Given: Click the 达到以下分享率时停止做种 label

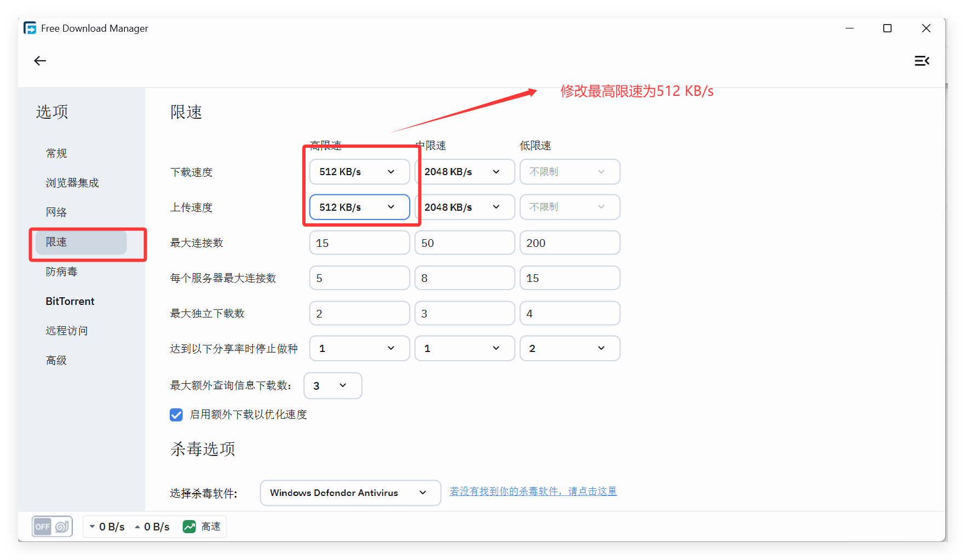Looking at the screenshot, I should click(234, 349).
